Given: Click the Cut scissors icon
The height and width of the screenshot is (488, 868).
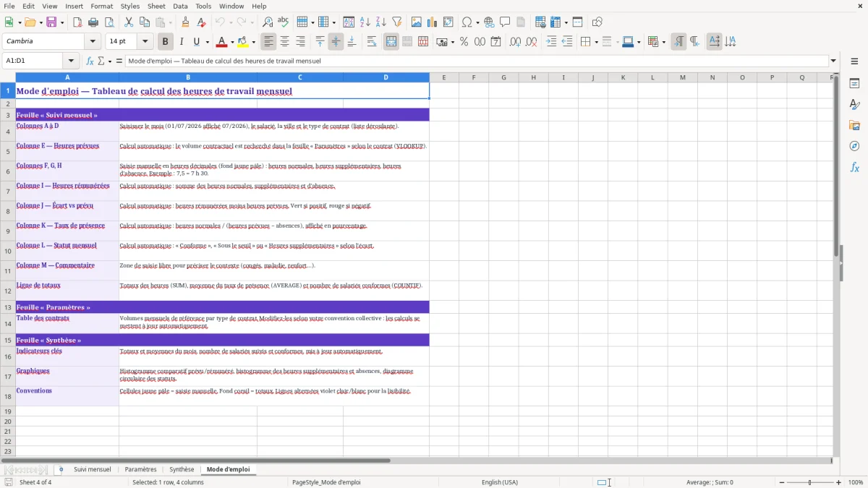Looking at the screenshot, I should coord(129,22).
